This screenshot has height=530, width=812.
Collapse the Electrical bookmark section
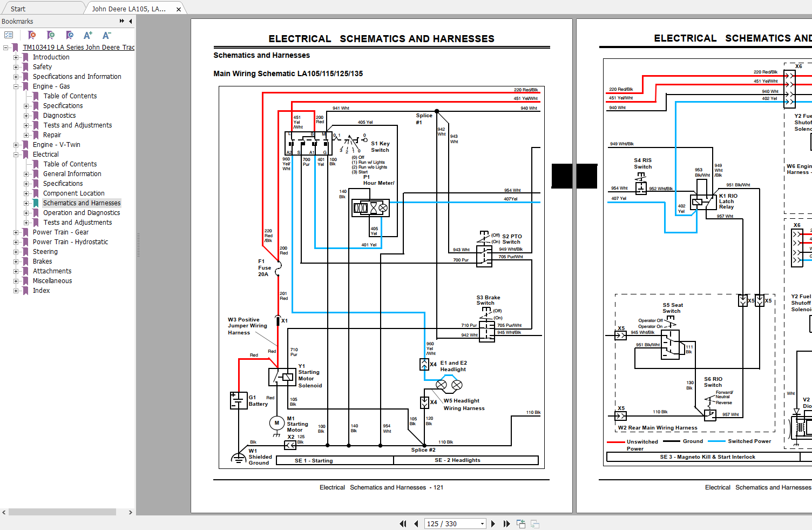point(16,155)
